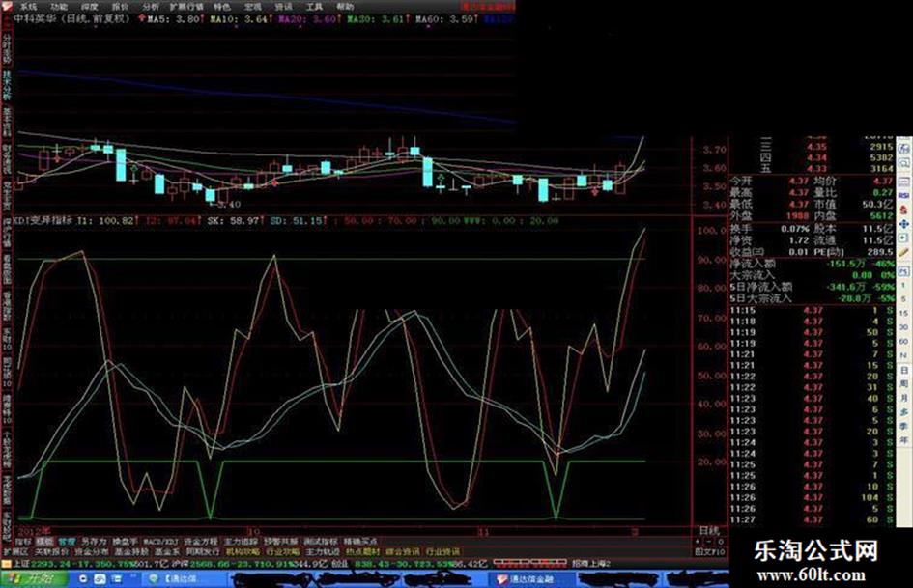Switch to daily 日 period in right toolbar
Image resolution: width=913 pixels, height=588 pixels.
click(x=903, y=370)
